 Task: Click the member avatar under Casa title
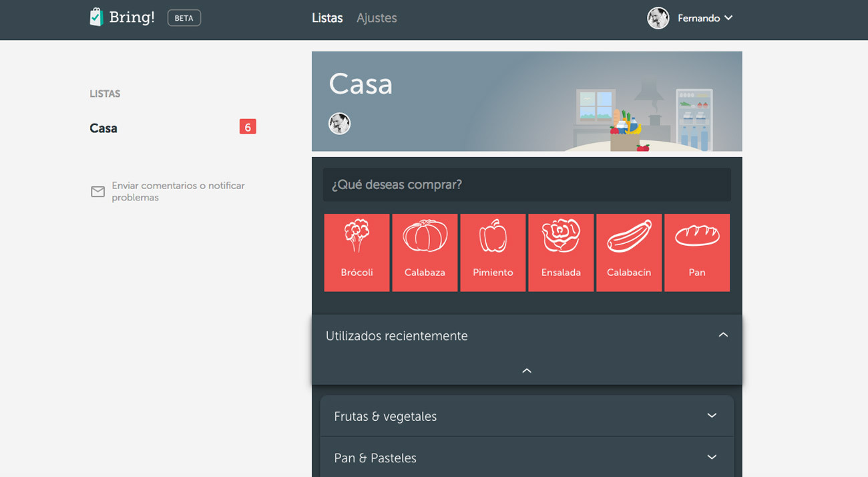(x=339, y=124)
